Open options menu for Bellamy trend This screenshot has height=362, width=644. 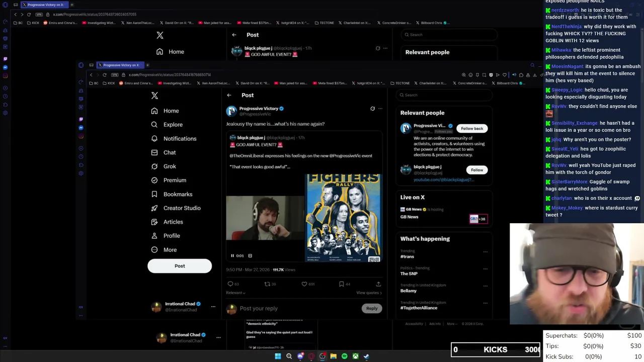[485, 286]
